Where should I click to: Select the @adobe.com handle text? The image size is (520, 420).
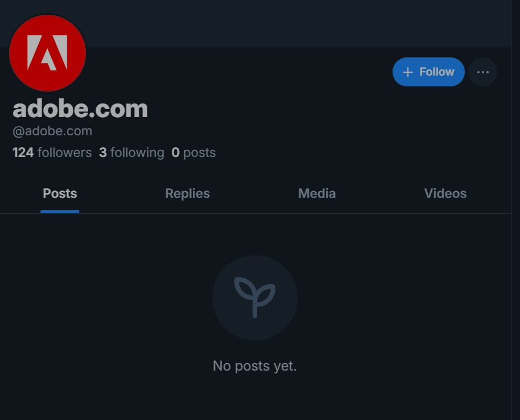pos(52,131)
